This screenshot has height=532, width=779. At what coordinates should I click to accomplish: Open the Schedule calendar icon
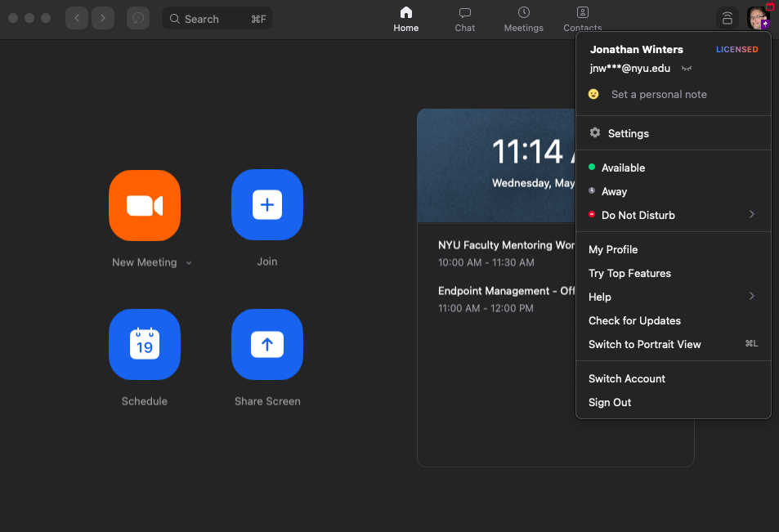145,345
